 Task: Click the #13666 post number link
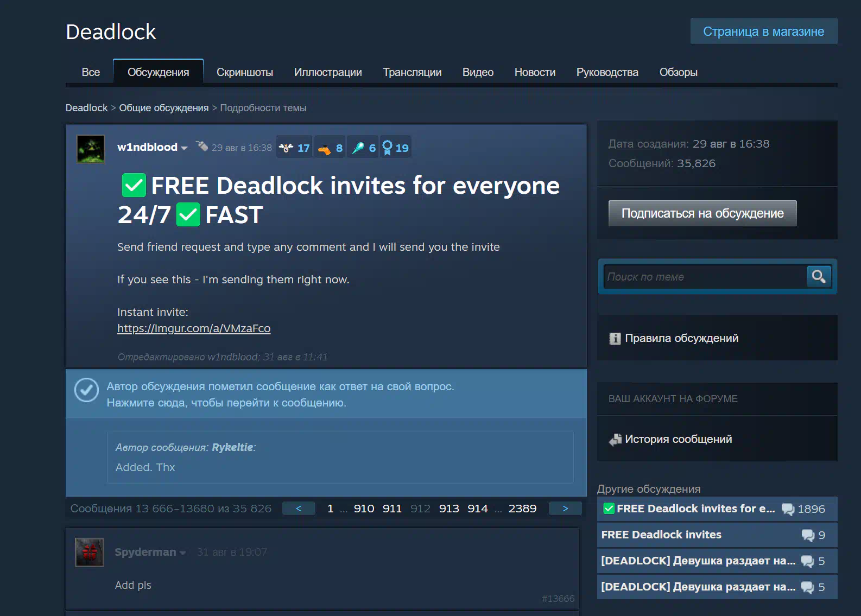pos(558,599)
